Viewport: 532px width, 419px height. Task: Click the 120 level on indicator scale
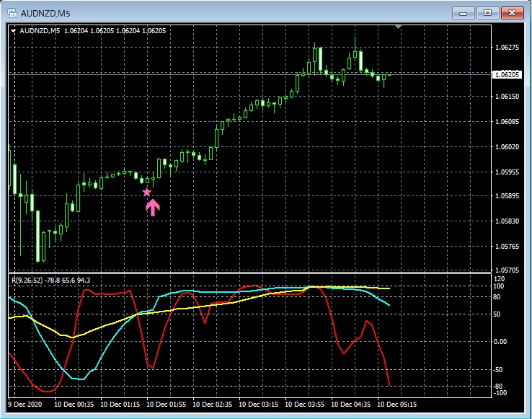500,278
